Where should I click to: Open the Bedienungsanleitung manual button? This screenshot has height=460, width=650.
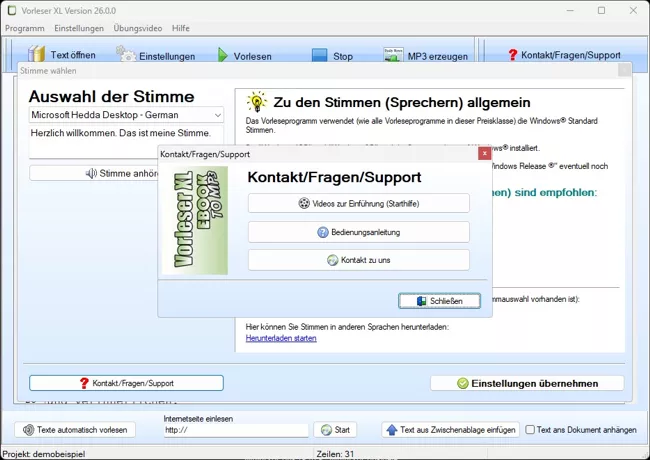tap(359, 232)
